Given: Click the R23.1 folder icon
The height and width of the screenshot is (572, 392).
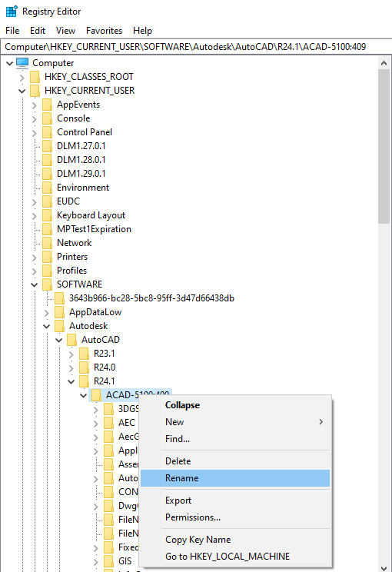Looking at the screenshot, I should pyautogui.click(x=85, y=354).
